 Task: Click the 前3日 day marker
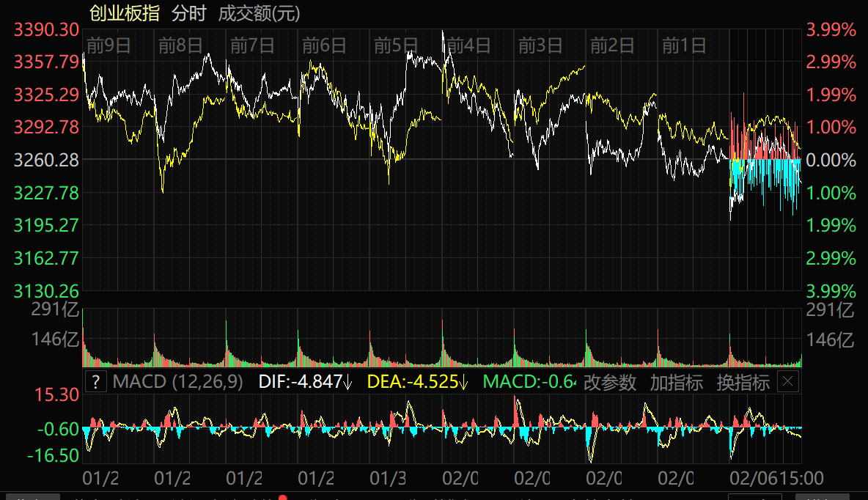tap(540, 45)
